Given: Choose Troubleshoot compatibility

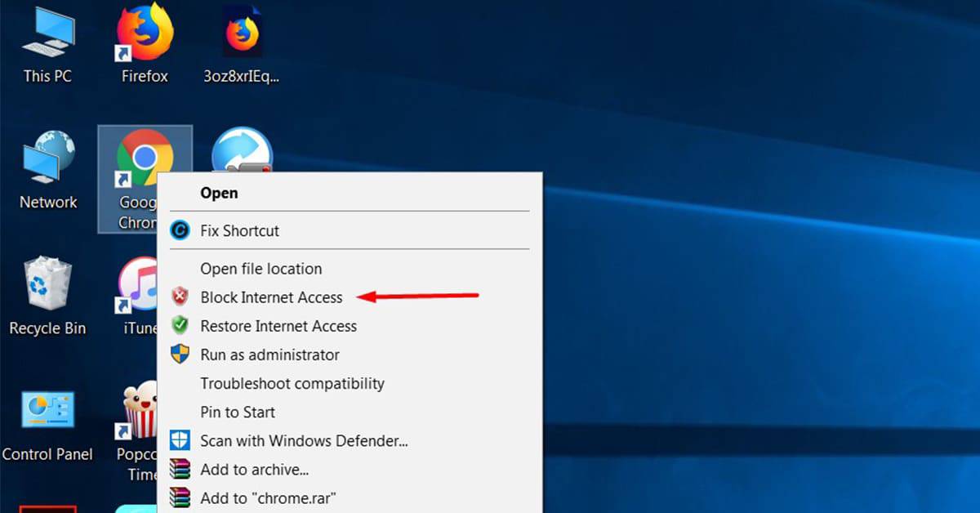Looking at the screenshot, I should (x=349, y=383).
